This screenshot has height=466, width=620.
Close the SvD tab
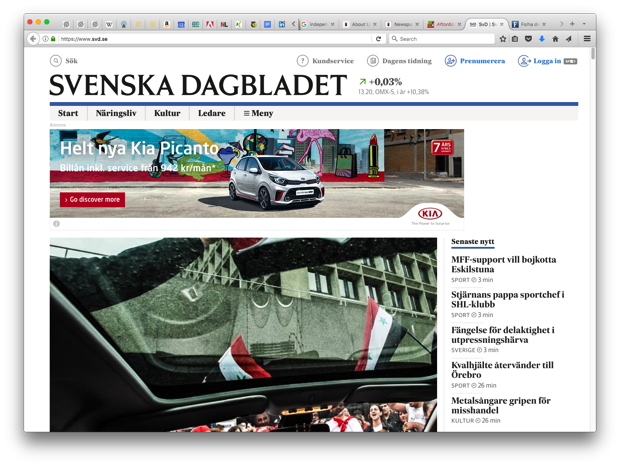[x=502, y=25]
